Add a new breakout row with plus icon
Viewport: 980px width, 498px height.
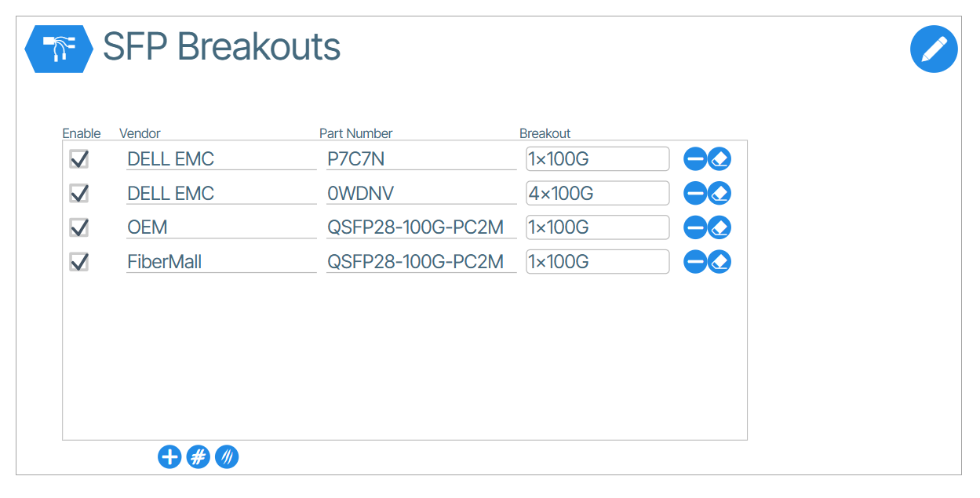169,456
